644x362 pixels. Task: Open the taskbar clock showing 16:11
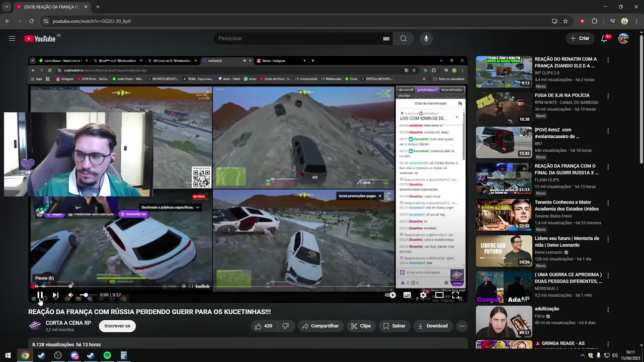point(630,355)
